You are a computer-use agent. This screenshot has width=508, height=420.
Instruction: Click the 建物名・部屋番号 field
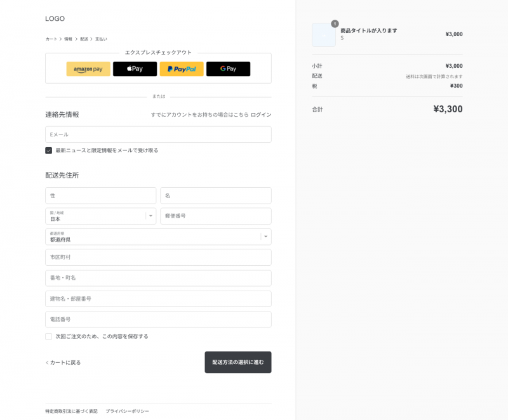[158, 299]
